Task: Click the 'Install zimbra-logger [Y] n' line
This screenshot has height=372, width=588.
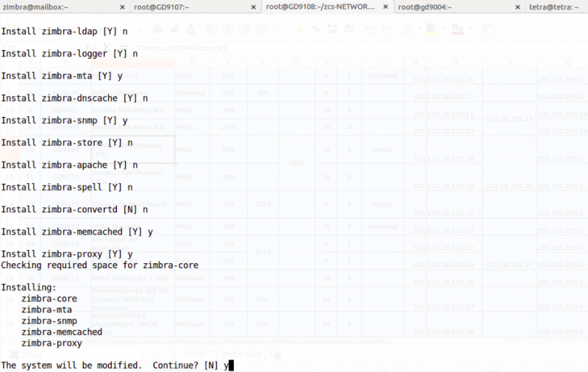Action: pyautogui.click(x=69, y=54)
